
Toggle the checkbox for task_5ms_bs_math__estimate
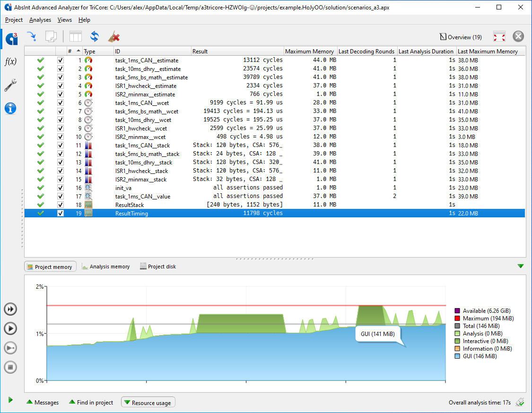click(61, 77)
